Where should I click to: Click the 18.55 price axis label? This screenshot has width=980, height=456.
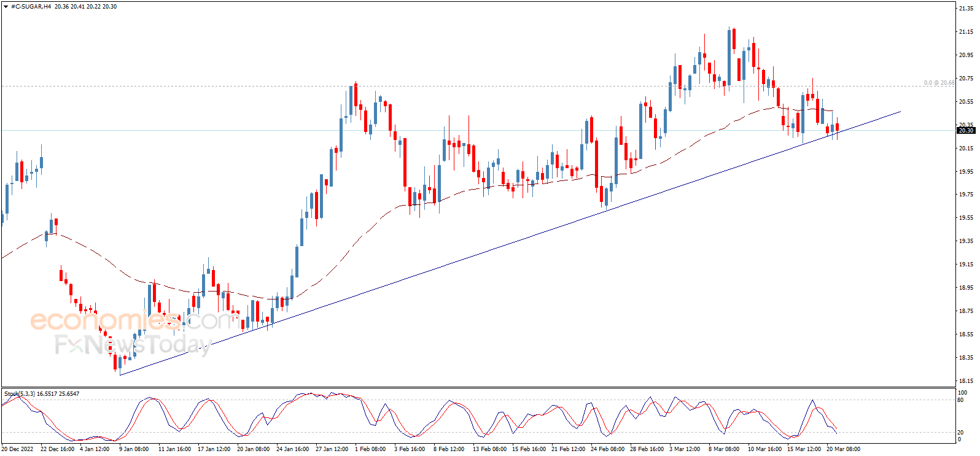966,334
